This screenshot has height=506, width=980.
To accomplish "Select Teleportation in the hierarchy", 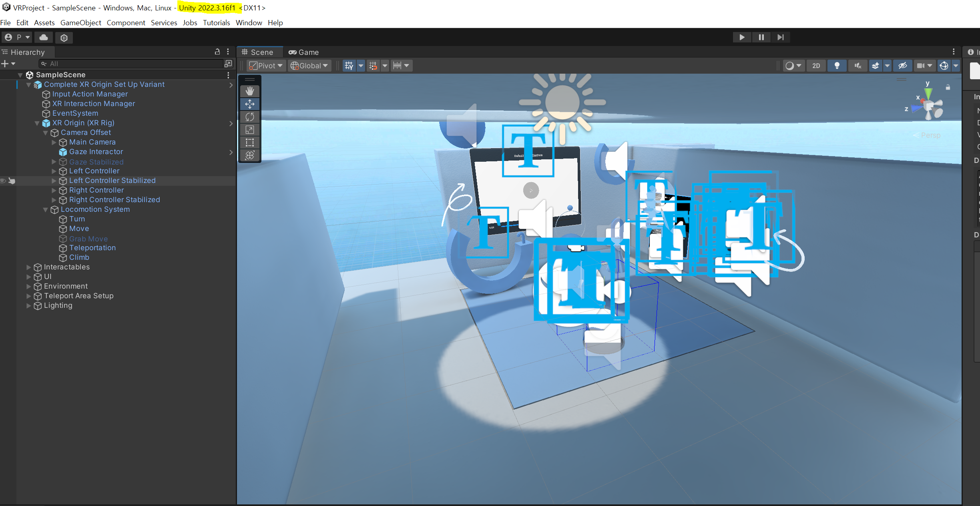I will [92, 248].
